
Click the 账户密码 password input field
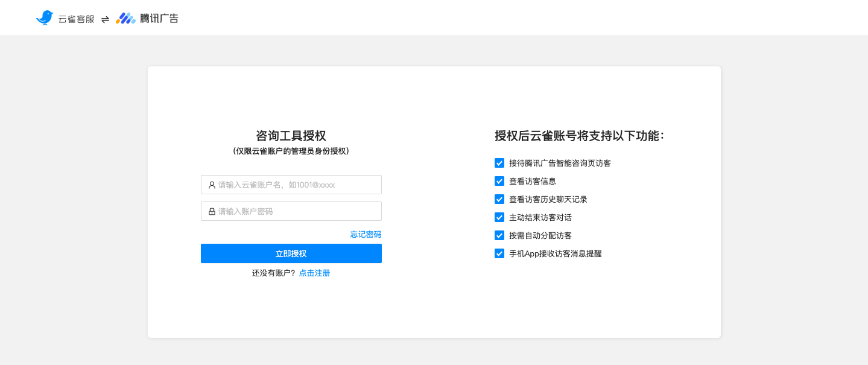point(291,211)
